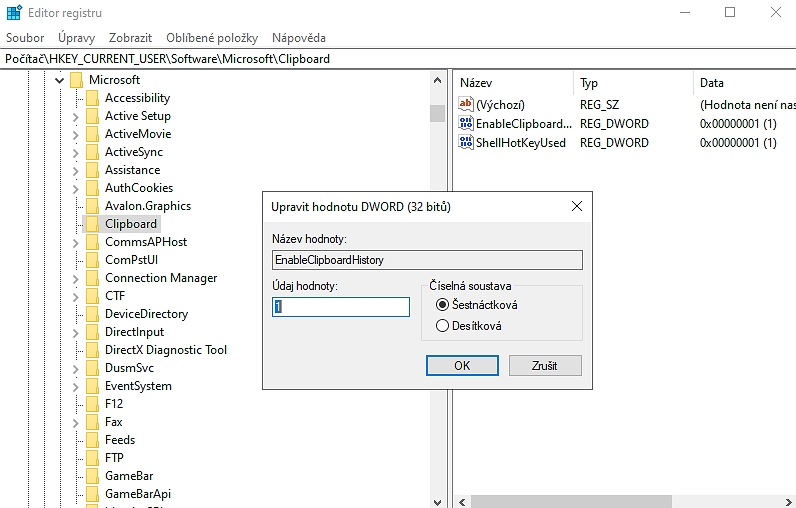Click the DirectX Diagnostic Tool folder icon

pyautogui.click(x=92, y=350)
